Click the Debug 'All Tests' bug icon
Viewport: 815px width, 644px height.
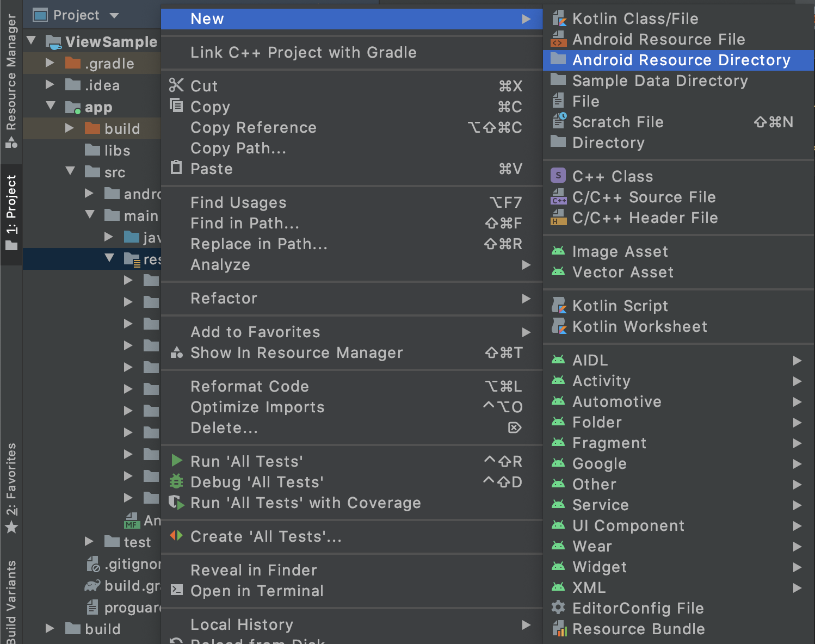point(176,482)
